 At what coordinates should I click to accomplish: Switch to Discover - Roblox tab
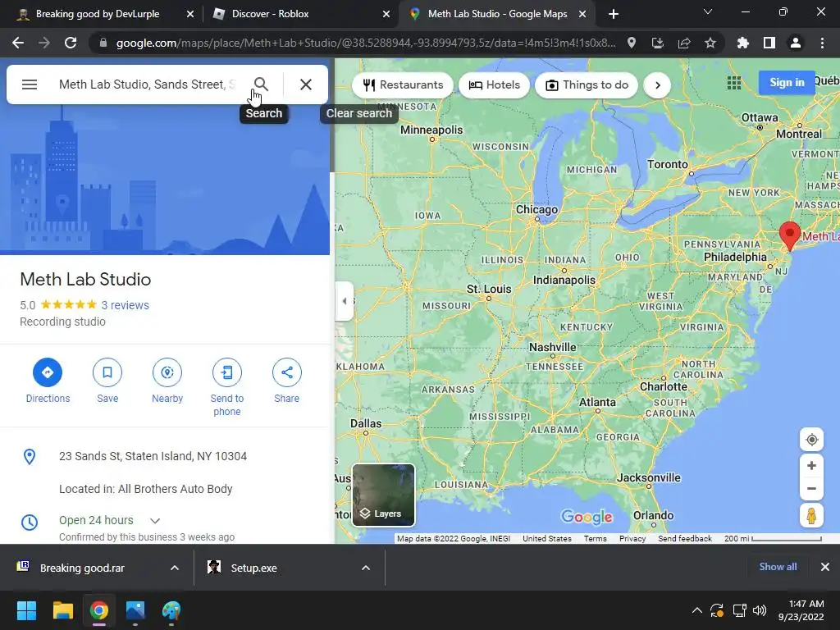[270, 14]
